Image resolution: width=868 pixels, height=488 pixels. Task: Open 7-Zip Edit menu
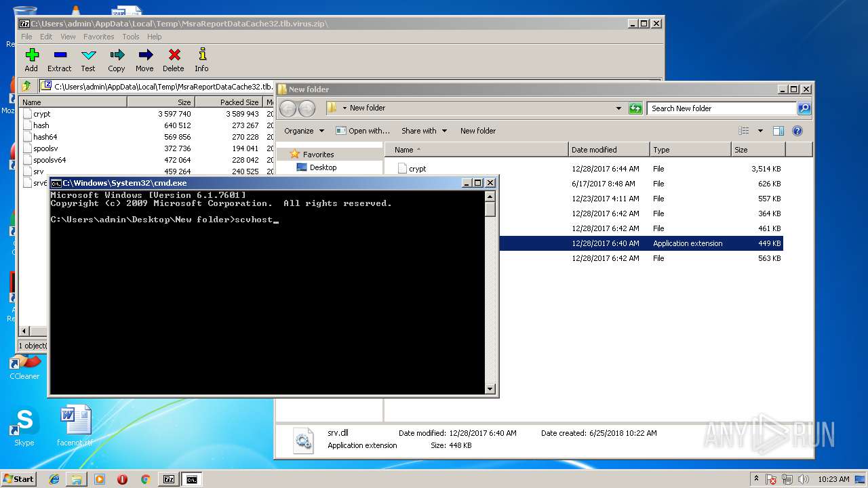46,37
